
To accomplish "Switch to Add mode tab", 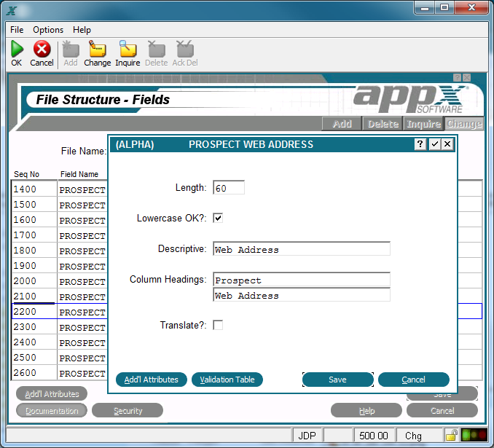I will pos(342,124).
